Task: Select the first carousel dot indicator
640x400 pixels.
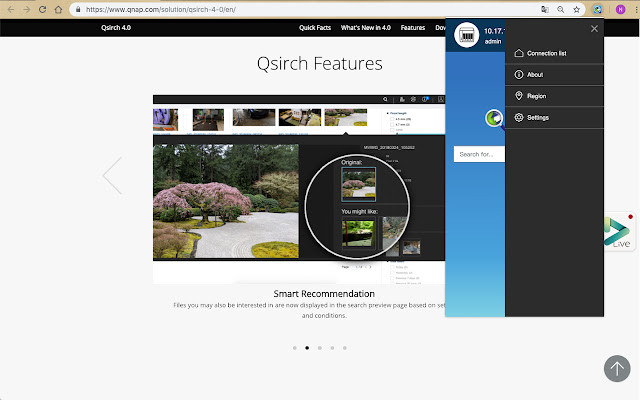Action: (x=294, y=348)
